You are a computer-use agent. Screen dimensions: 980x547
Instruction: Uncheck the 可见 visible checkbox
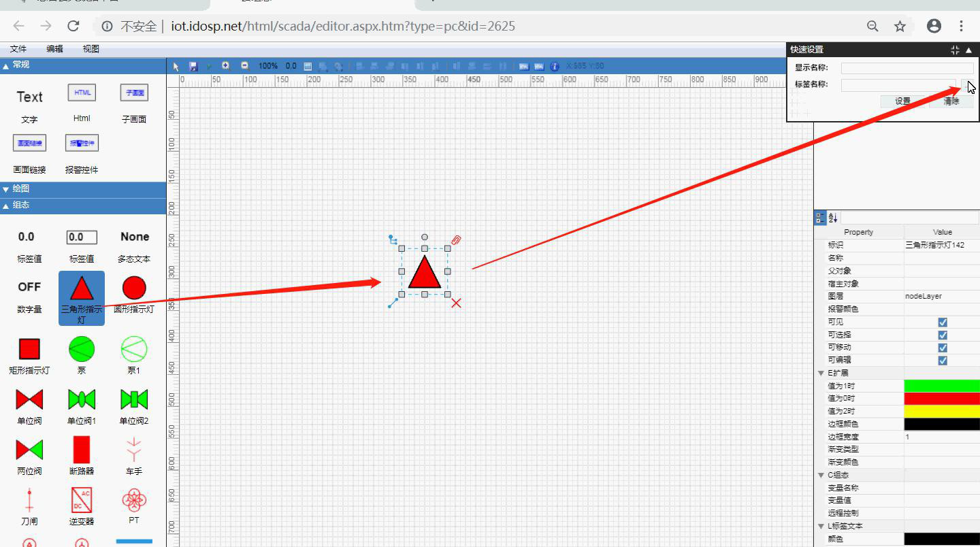[943, 322]
